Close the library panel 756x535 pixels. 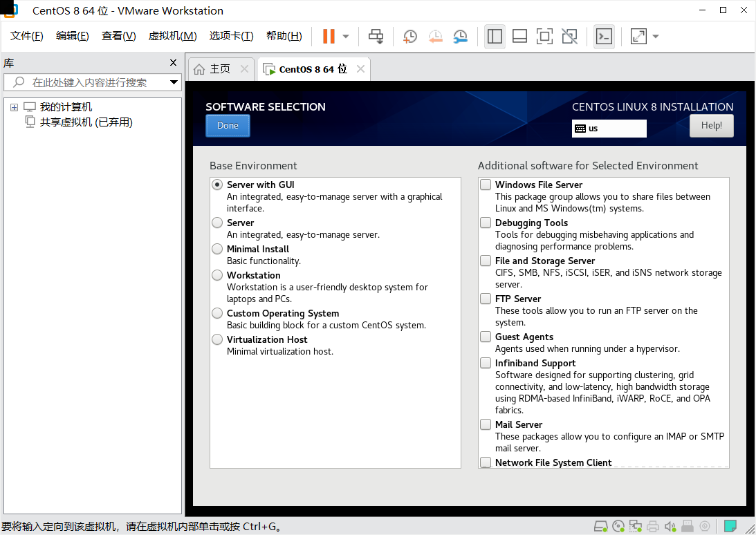174,63
